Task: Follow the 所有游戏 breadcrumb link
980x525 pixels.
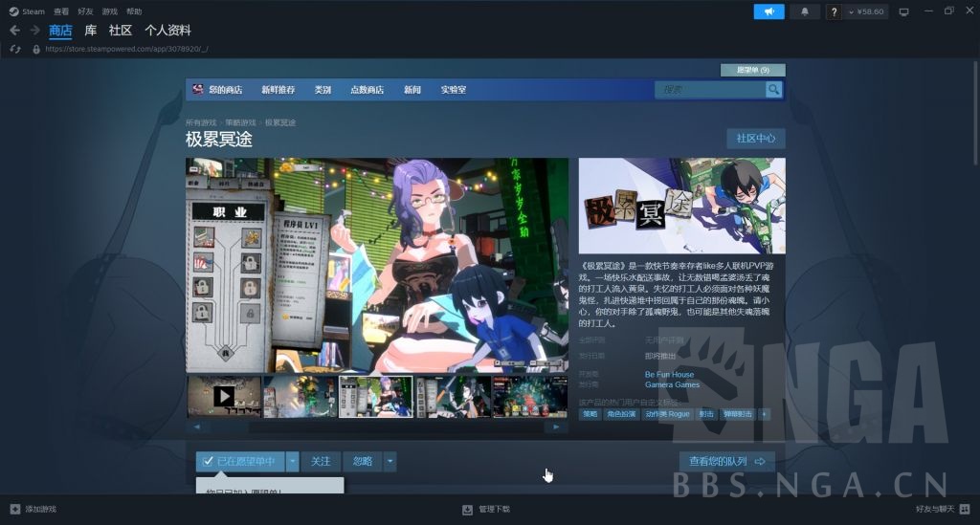Action: point(201,122)
